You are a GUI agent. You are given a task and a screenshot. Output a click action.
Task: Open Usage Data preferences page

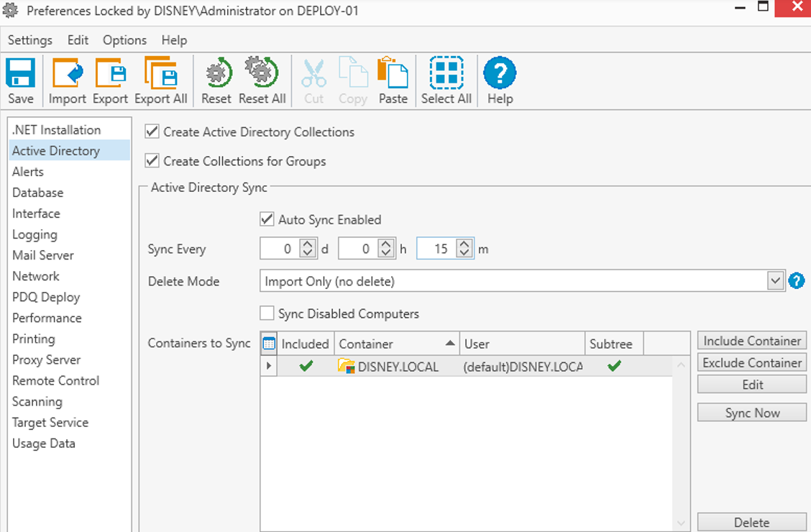[x=69, y=443]
